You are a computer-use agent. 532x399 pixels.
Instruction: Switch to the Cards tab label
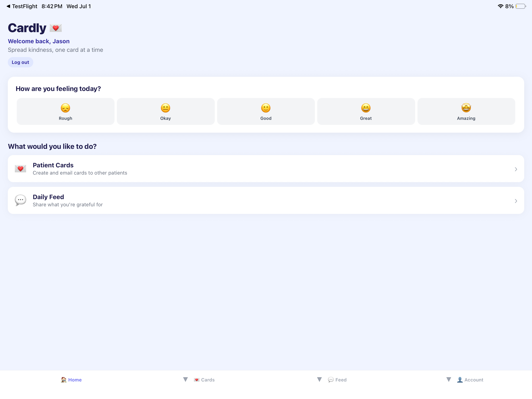point(208,380)
